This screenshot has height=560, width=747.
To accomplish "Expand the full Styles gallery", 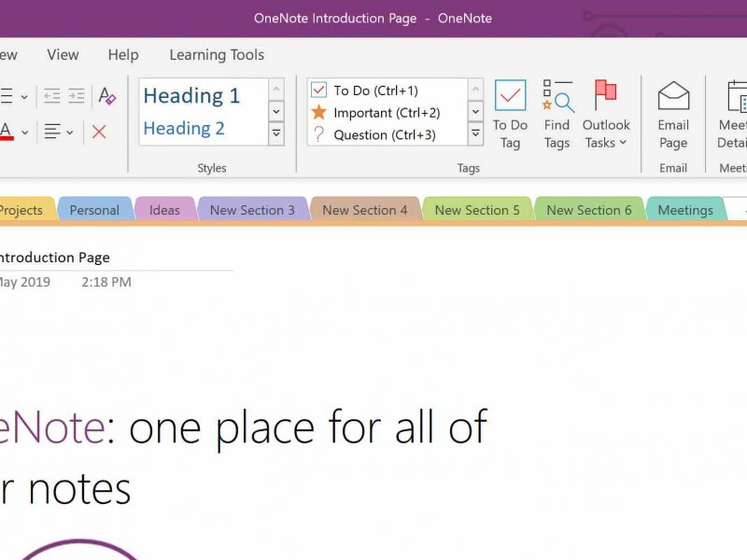I will click(276, 133).
